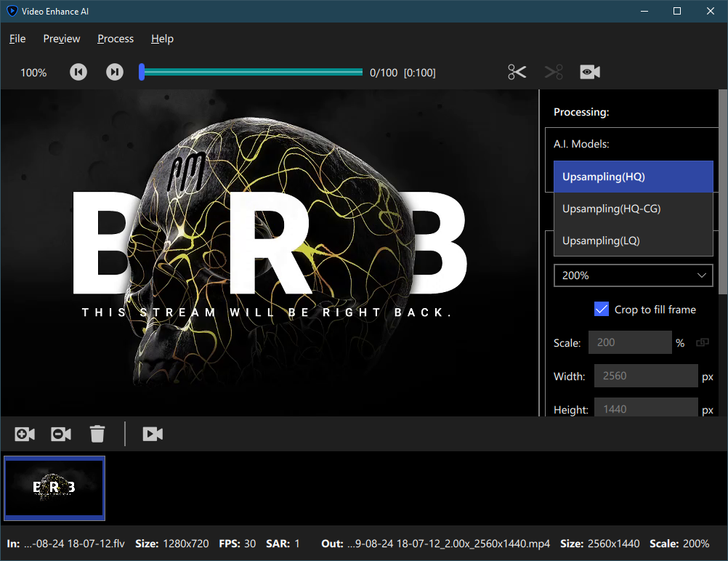
Task: Jump to previous frame button
Action: point(78,72)
